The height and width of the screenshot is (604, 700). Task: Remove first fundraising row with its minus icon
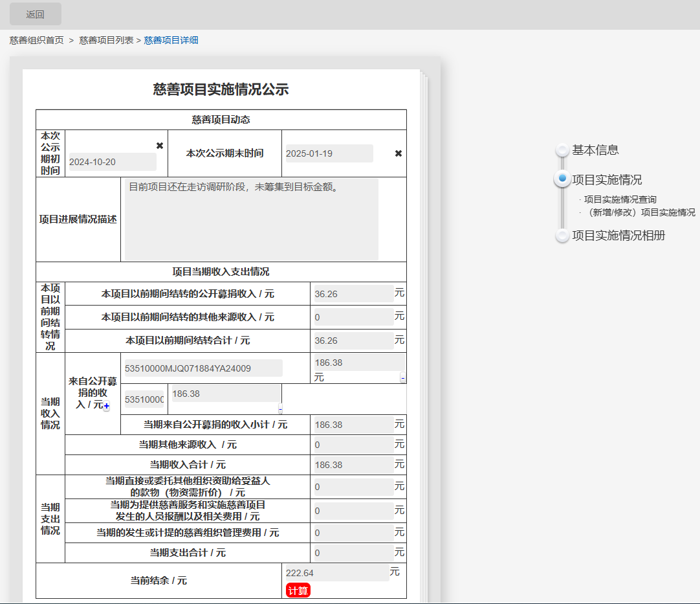(x=403, y=377)
